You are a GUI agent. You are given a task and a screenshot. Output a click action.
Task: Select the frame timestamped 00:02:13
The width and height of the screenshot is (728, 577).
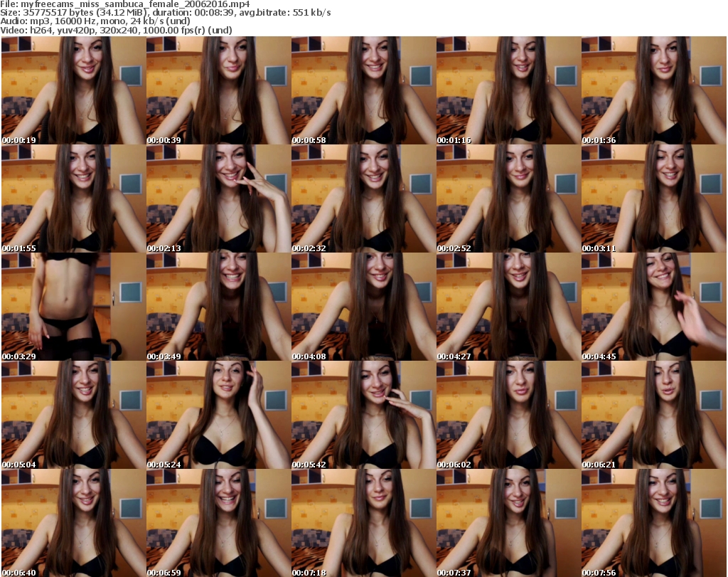(x=218, y=198)
